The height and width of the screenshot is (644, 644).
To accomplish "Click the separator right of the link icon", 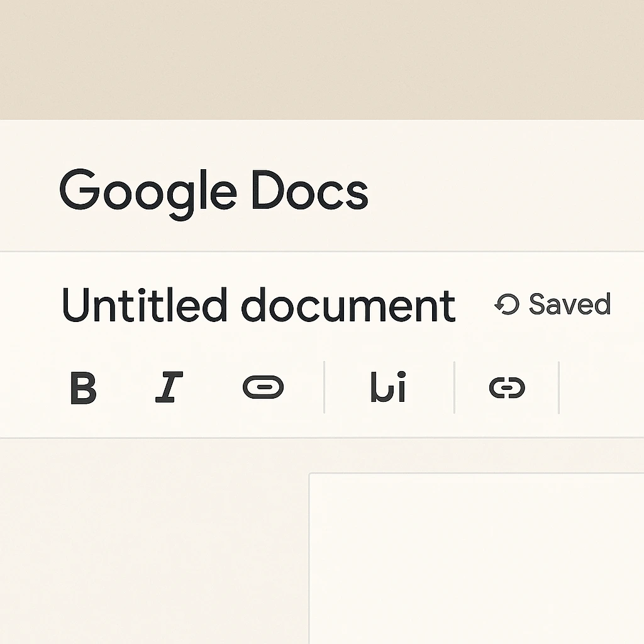I will (x=558, y=387).
